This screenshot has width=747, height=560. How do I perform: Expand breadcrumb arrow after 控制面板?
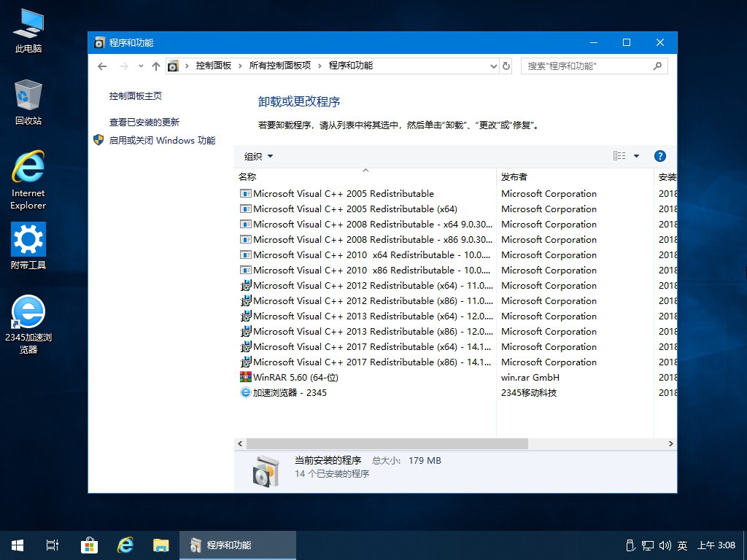coord(240,66)
